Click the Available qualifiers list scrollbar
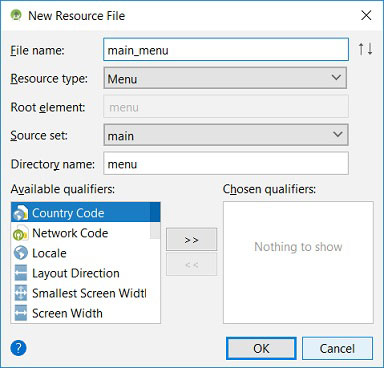This screenshot has width=384, height=368. pyautogui.click(x=155, y=221)
